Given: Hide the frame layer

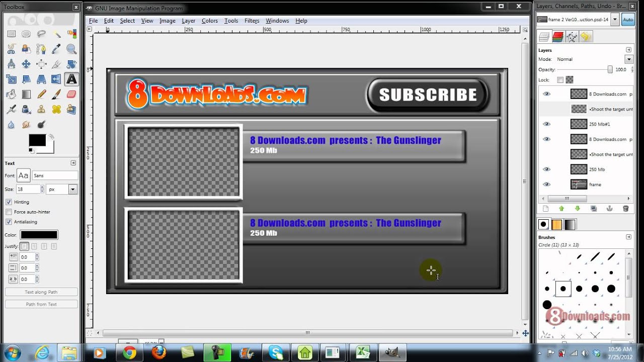Looking at the screenshot, I should click(546, 185).
